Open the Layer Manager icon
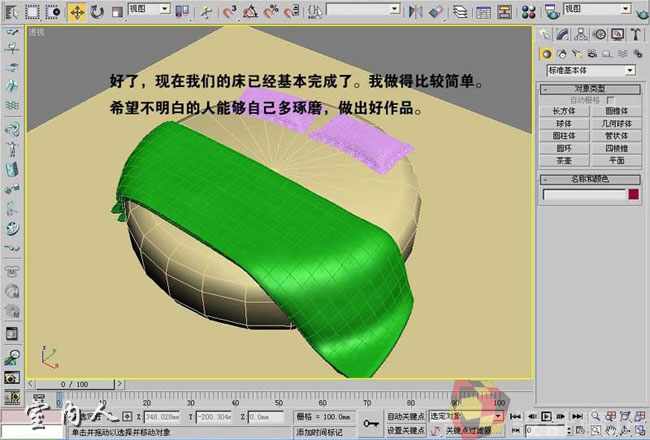650x440 pixels. pos(460,12)
